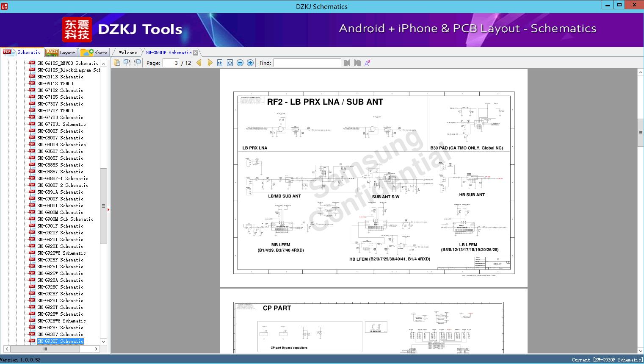The width and height of the screenshot is (644, 364).
Task: Open the Welcome document tab
Action: (128, 53)
